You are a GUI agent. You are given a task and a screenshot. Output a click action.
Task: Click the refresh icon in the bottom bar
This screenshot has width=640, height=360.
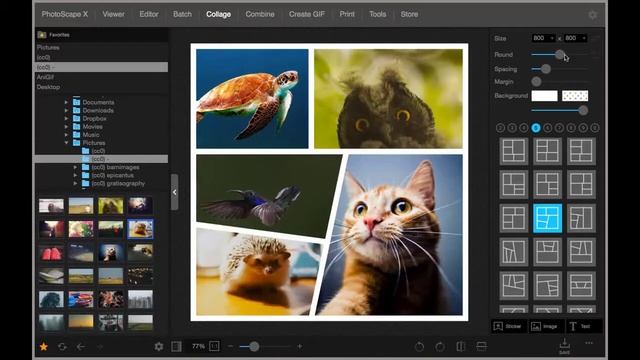pos(62,347)
